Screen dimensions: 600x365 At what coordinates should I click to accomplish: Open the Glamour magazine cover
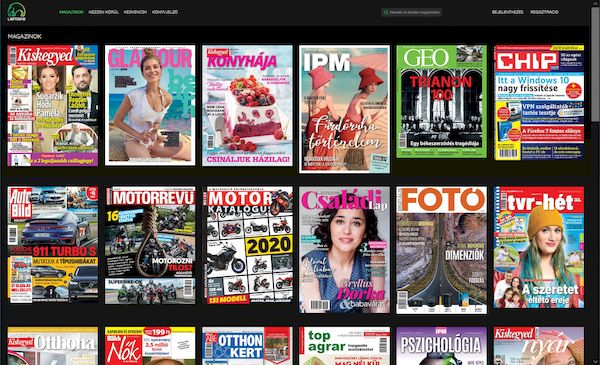click(x=150, y=105)
